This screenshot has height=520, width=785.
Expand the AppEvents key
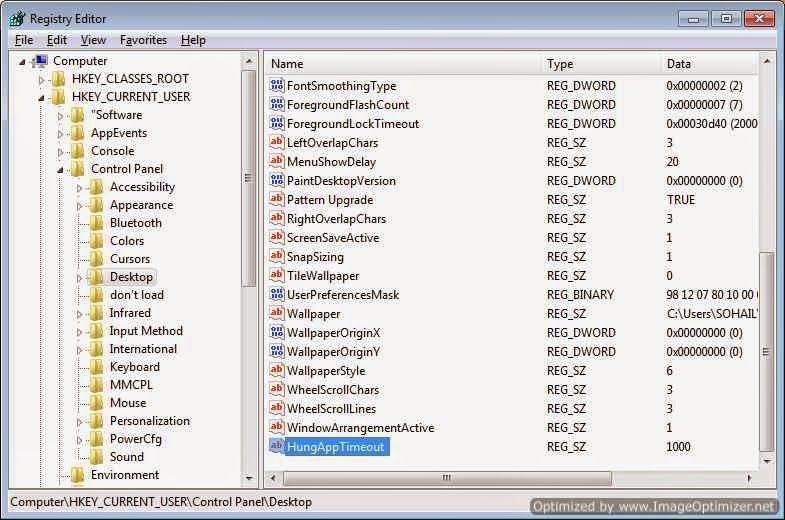click(x=61, y=134)
